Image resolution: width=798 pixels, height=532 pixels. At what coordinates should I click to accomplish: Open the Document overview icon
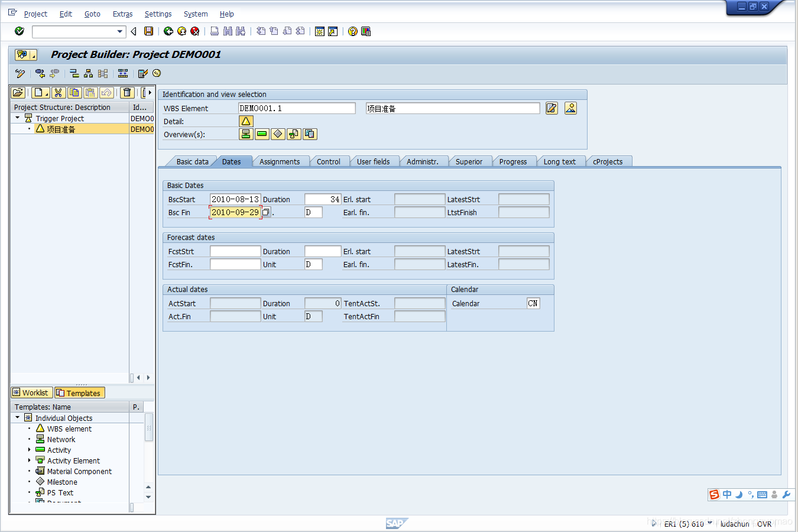coord(310,134)
